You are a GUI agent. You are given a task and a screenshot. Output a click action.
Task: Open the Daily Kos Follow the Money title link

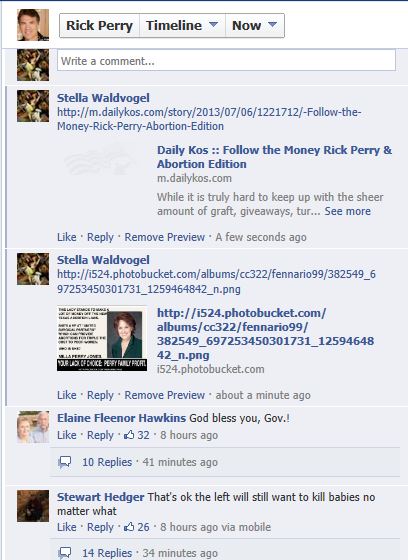[x=274, y=157]
